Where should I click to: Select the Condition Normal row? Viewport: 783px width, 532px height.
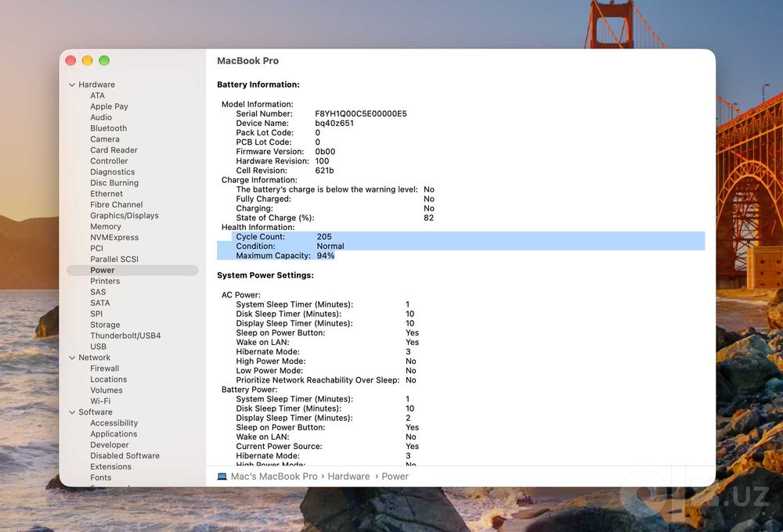click(x=461, y=246)
